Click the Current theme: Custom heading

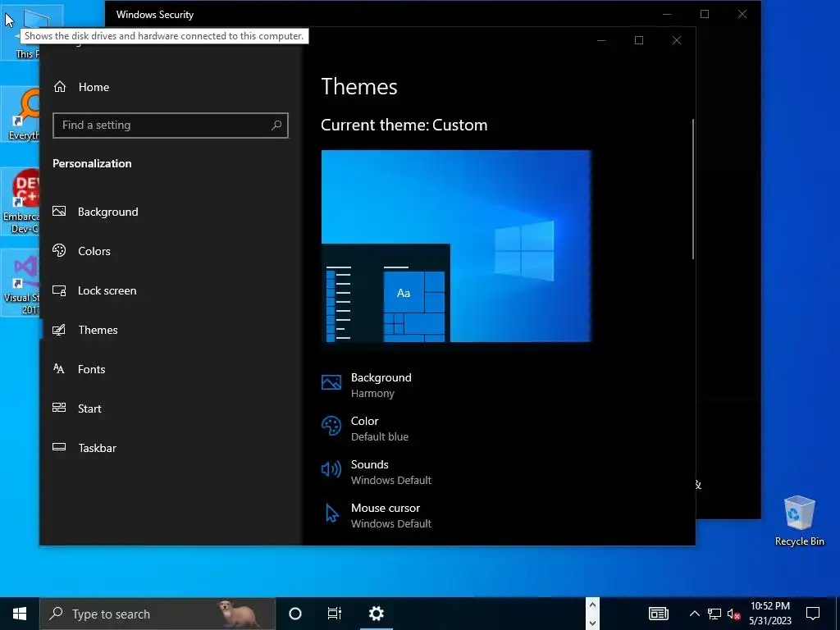click(x=404, y=125)
